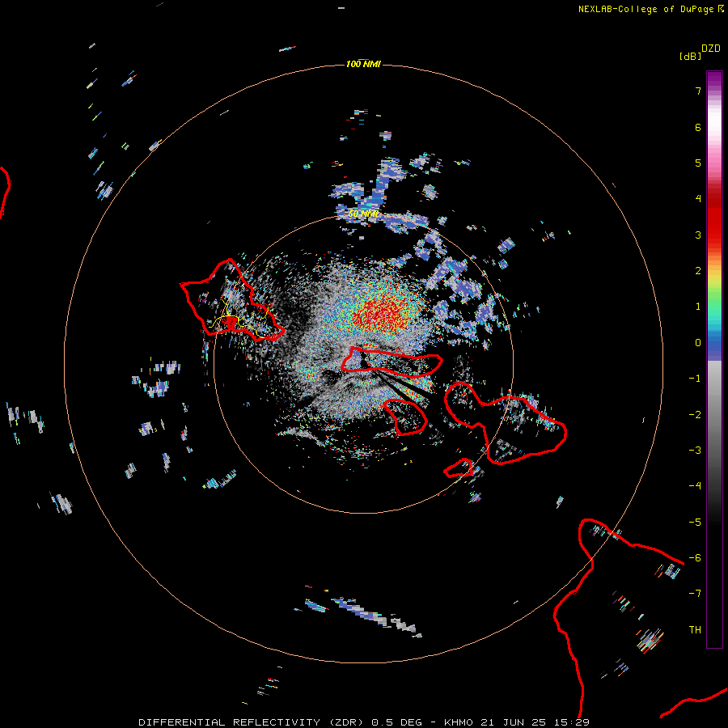Click the 100 NMI range ring label

click(x=363, y=64)
